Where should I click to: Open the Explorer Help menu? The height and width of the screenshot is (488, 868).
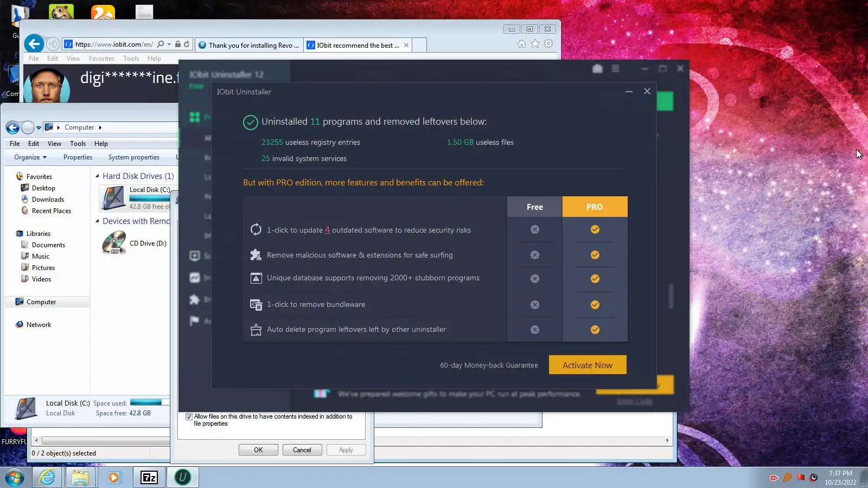(101, 144)
